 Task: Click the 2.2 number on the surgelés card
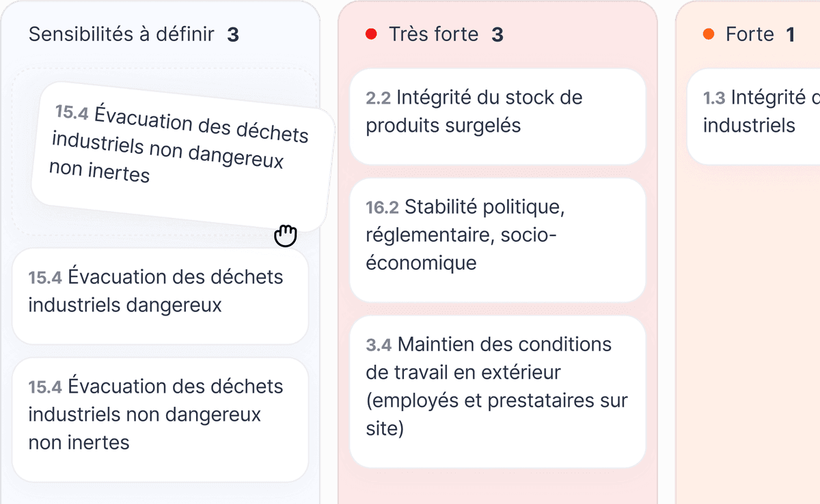pyautogui.click(x=378, y=98)
